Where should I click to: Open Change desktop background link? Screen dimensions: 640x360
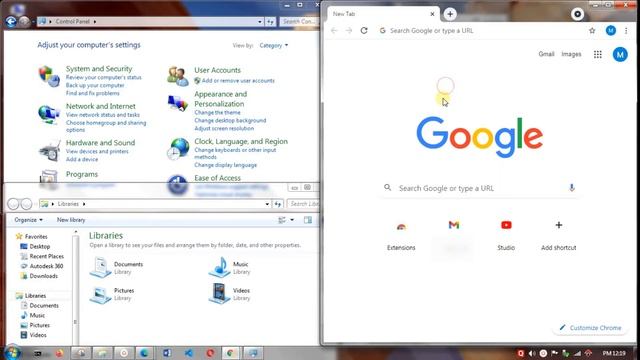(230, 120)
